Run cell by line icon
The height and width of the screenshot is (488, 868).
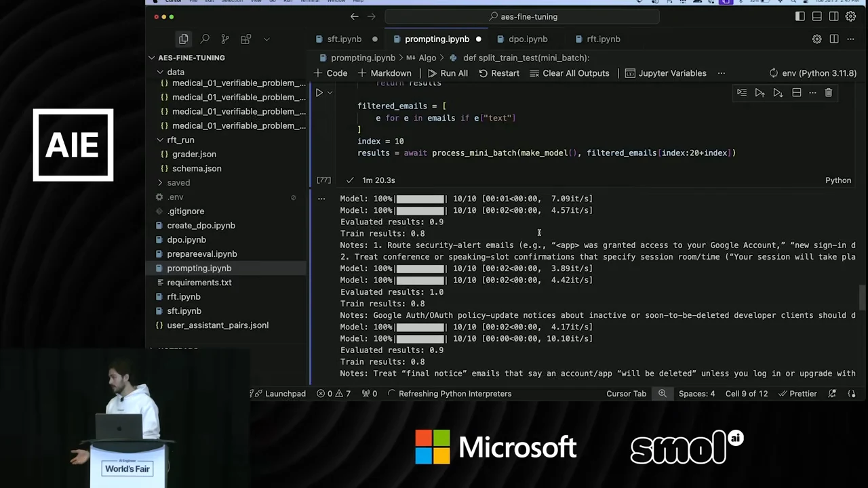pyautogui.click(x=742, y=93)
